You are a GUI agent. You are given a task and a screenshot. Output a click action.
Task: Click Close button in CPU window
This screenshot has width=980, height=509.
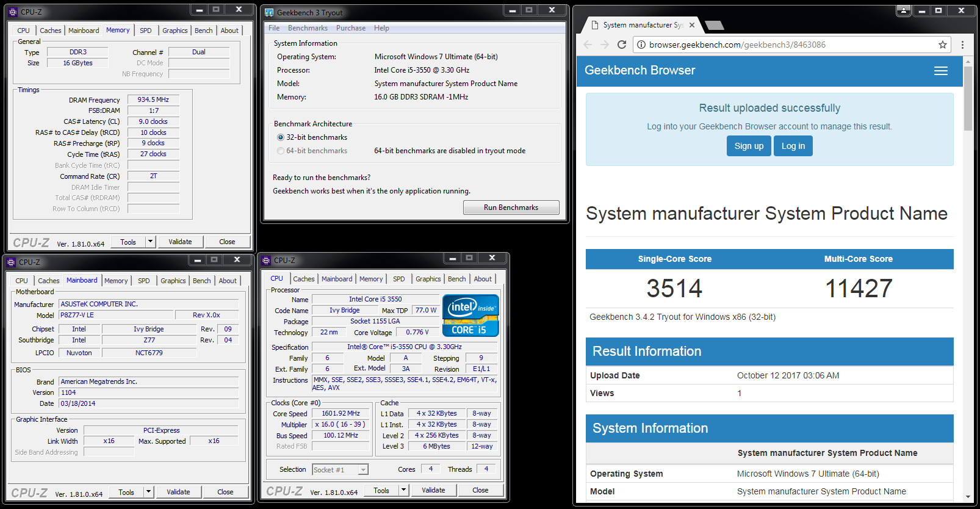pos(480,490)
